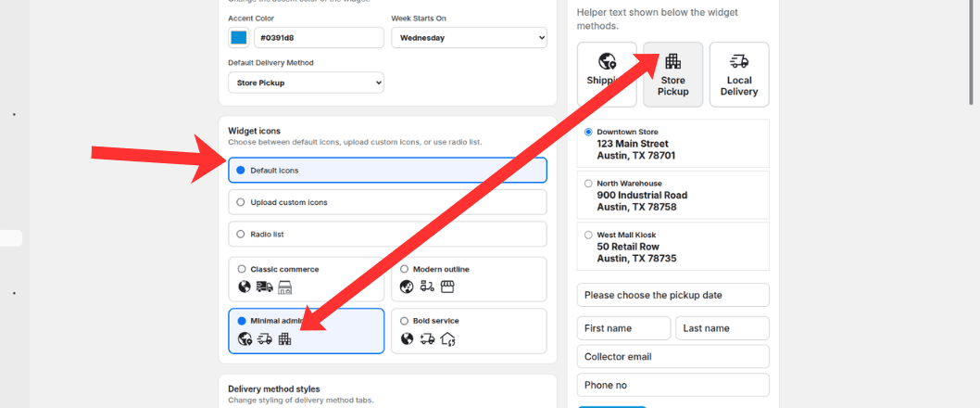This screenshot has height=408, width=980.
Task: Click the Bold service truck icon
Action: pos(428,339)
